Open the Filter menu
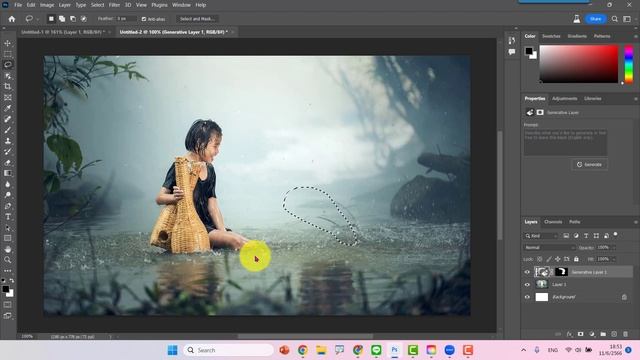640x360 pixels. [x=114, y=5]
